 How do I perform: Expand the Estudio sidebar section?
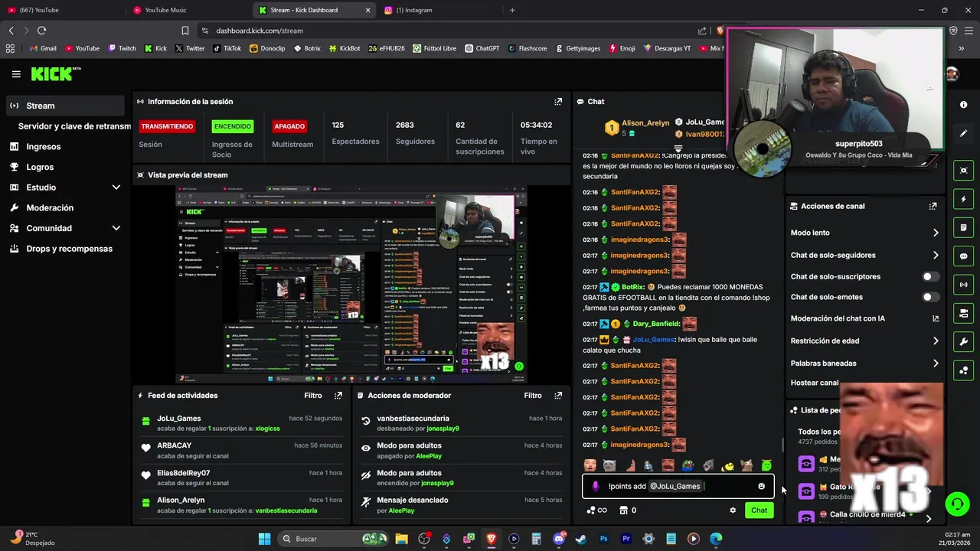(116, 187)
